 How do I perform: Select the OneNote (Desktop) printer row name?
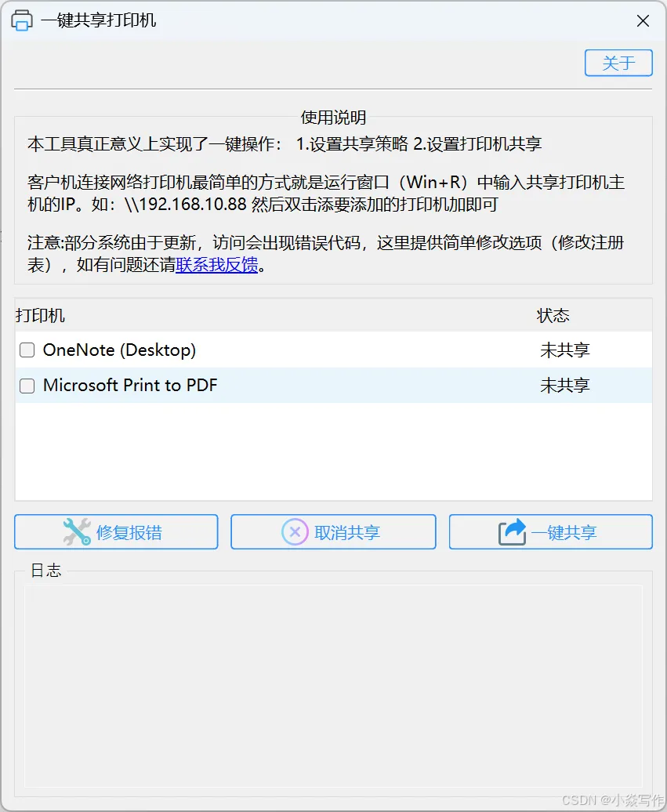point(120,350)
